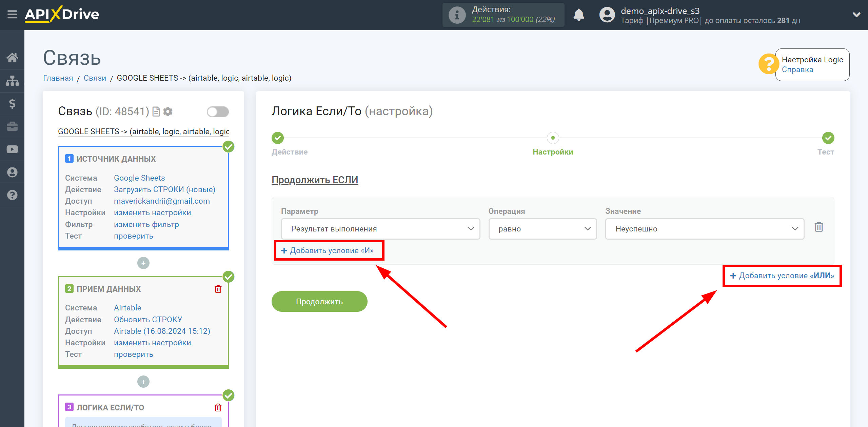Screen dimensions: 868x427
Task: Click ИСТОЧНИК ДАННЫХ block header
Action: [116, 159]
